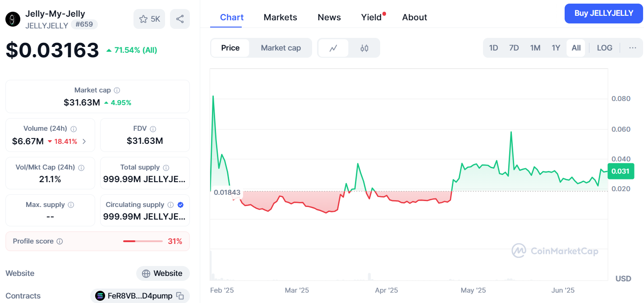The width and height of the screenshot is (644, 303).
Task: Open the Chart tab
Action: (x=232, y=18)
